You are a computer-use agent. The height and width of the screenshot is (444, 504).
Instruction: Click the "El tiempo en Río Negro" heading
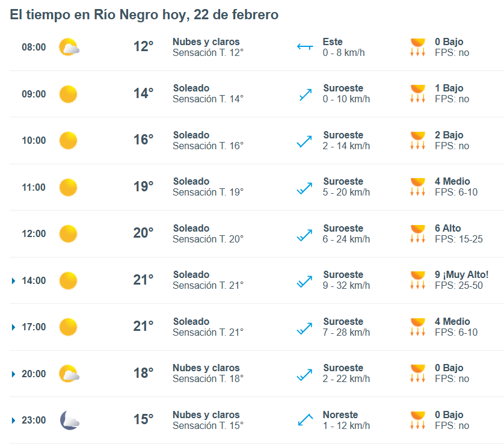click(144, 14)
